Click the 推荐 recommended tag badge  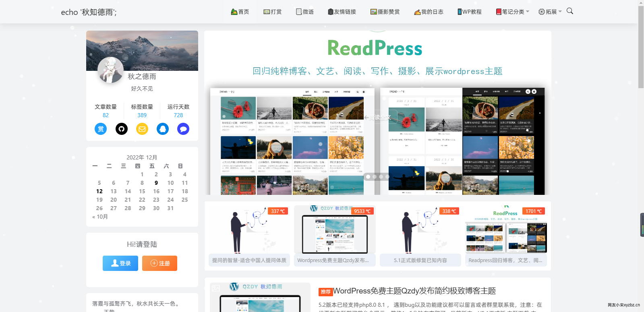[x=326, y=292]
